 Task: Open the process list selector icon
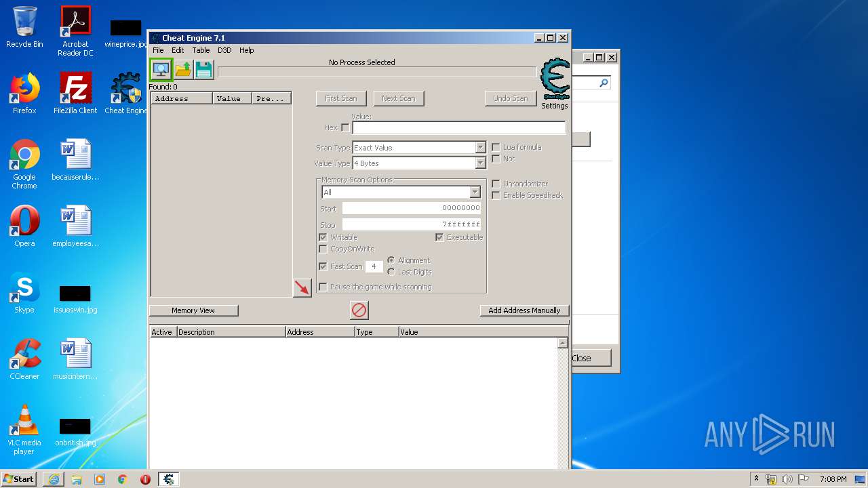point(161,69)
